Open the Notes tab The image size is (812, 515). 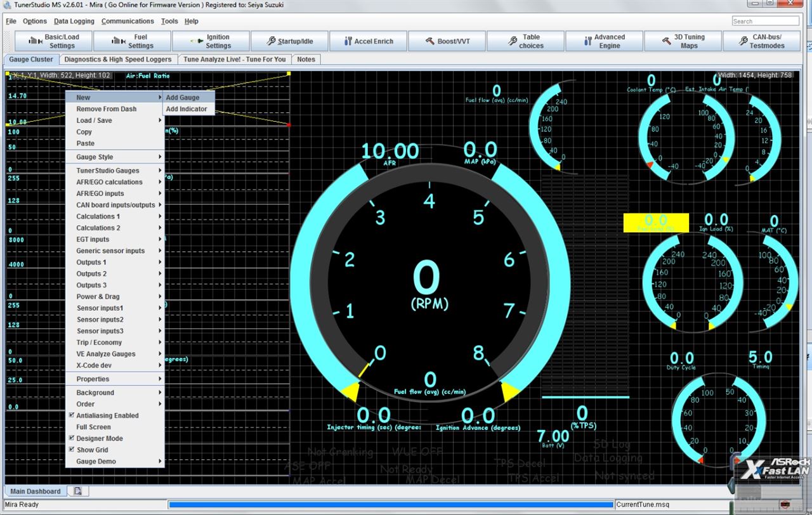coord(306,59)
